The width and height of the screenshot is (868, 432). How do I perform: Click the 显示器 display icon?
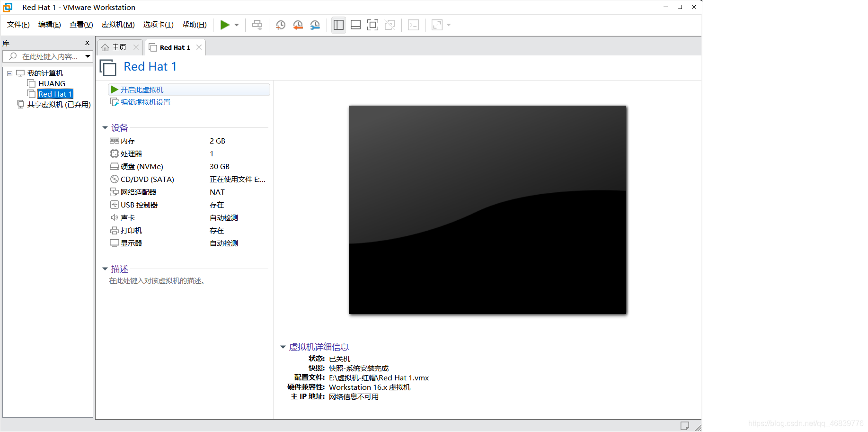[x=115, y=243]
